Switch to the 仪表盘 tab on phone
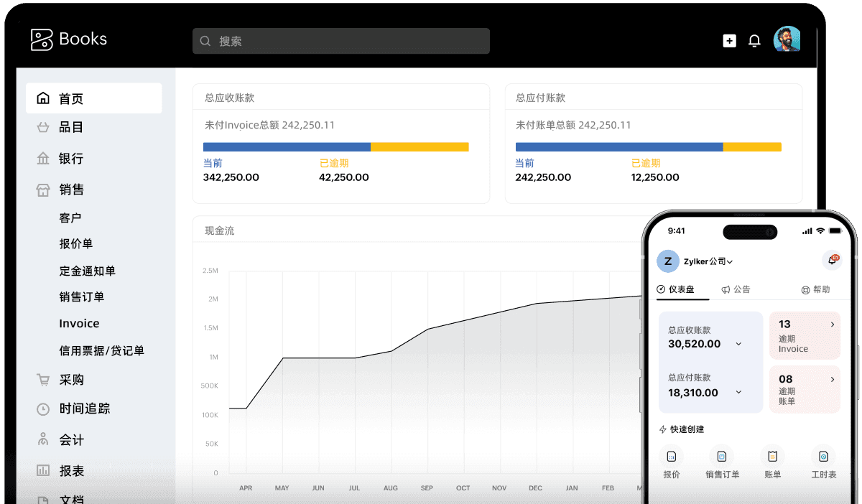This screenshot has width=862, height=504. pyautogui.click(x=676, y=289)
